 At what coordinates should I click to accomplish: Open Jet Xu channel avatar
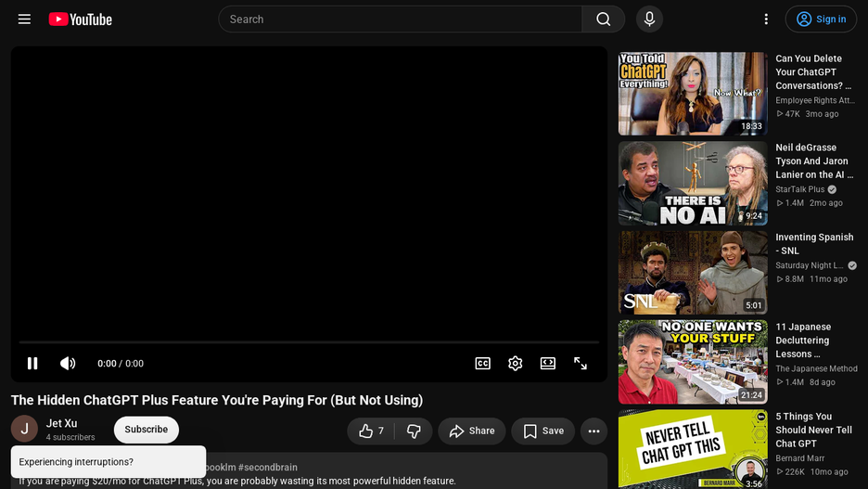pos(24,428)
